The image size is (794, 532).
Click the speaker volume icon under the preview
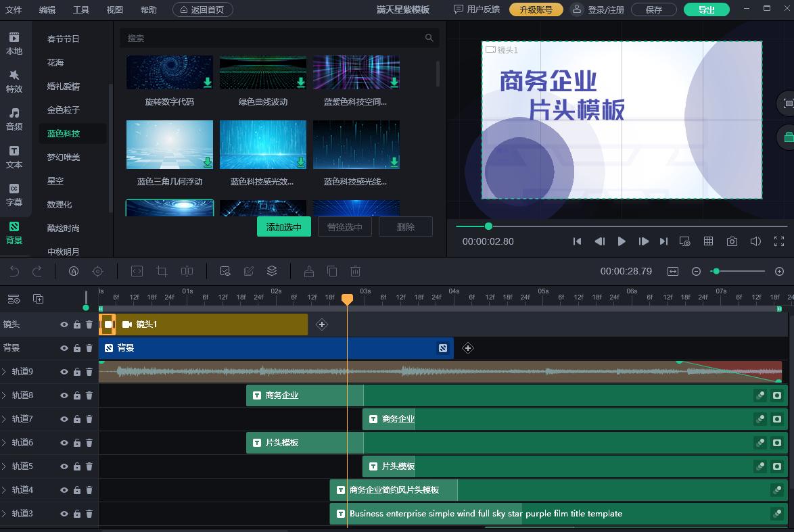pyautogui.click(x=755, y=241)
